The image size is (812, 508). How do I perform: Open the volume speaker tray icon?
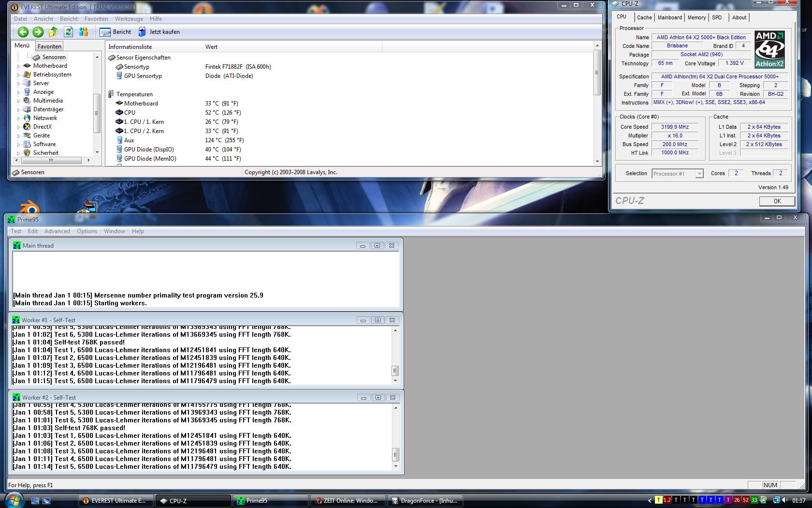[x=785, y=500]
